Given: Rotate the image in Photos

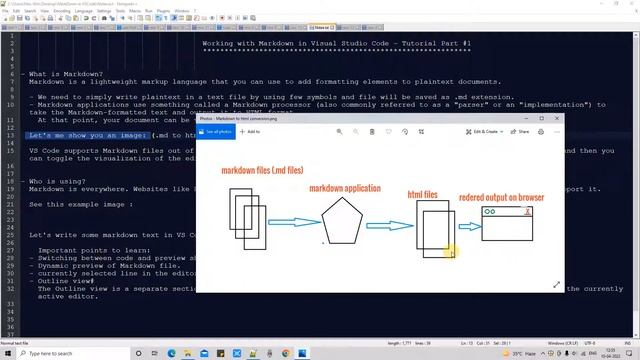Looking at the screenshot, I should pos(404,132).
